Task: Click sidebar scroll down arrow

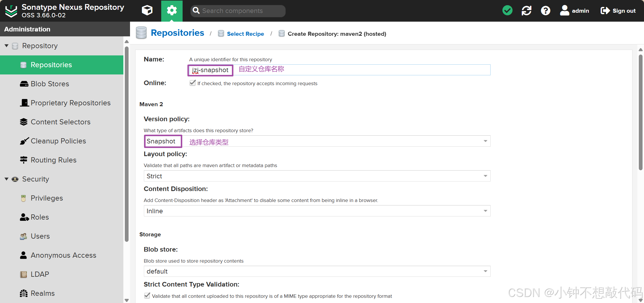Action: pos(127,300)
